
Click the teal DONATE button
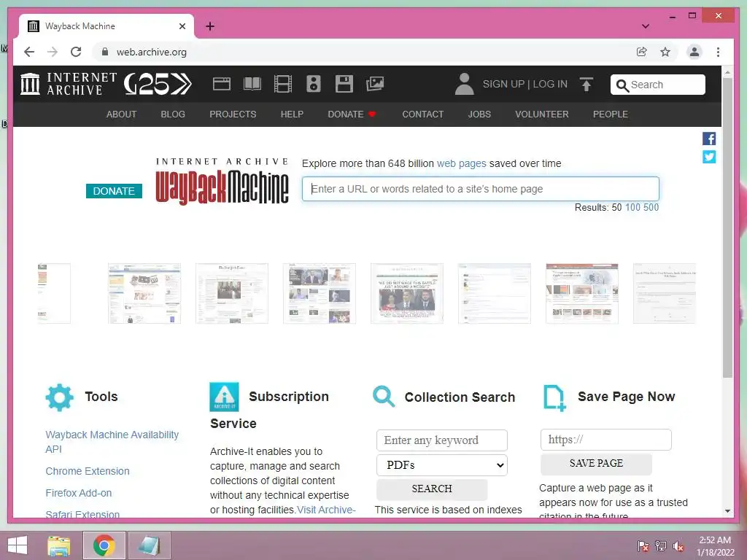[114, 191]
